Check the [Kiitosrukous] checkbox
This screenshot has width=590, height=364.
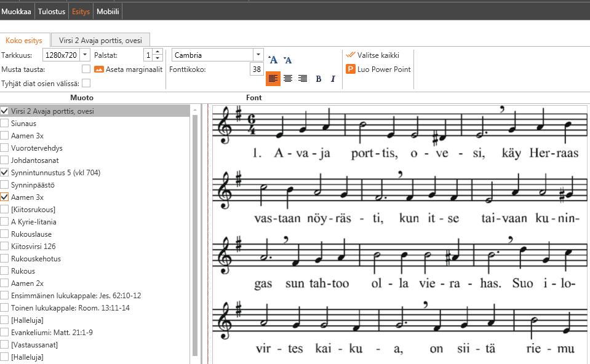pos(4,210)
